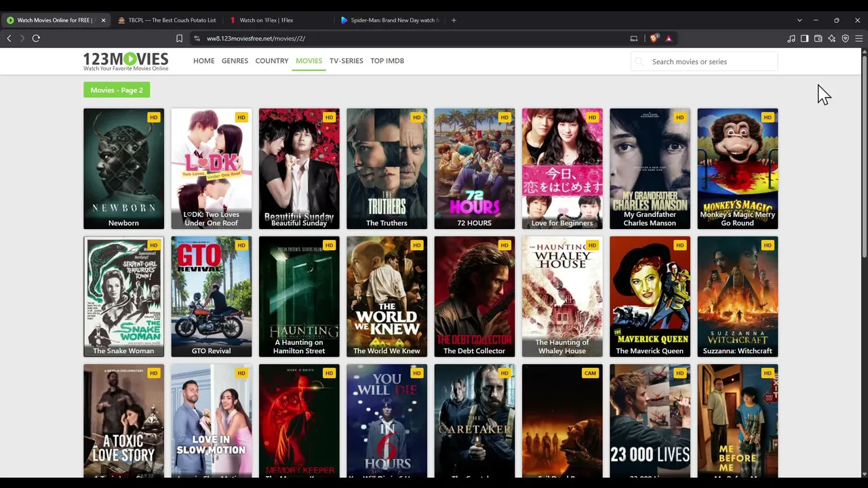Open the Brave Wallet icon

click(x=818, y=39)
